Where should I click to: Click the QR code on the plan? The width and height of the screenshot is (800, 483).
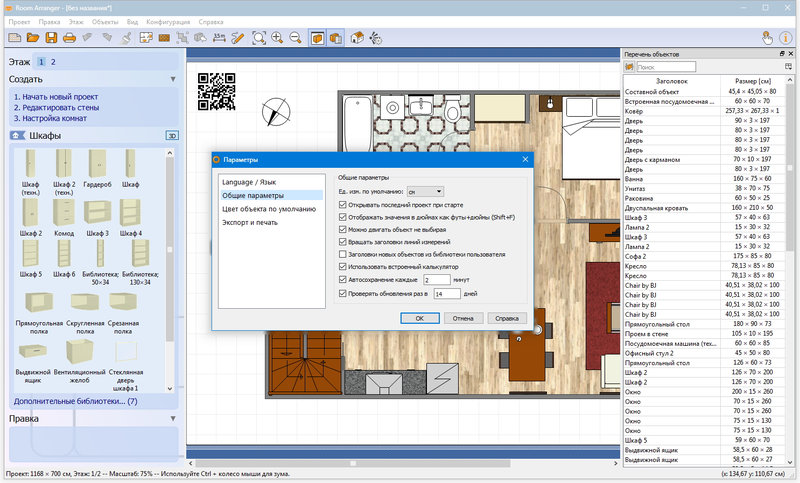point(216,91)
